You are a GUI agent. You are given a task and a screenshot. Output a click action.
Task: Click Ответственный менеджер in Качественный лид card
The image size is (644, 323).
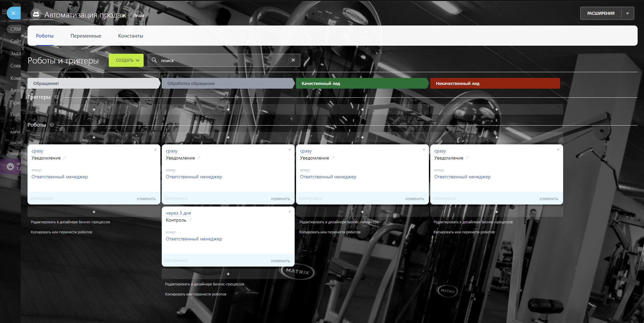(x=328, y=177)
